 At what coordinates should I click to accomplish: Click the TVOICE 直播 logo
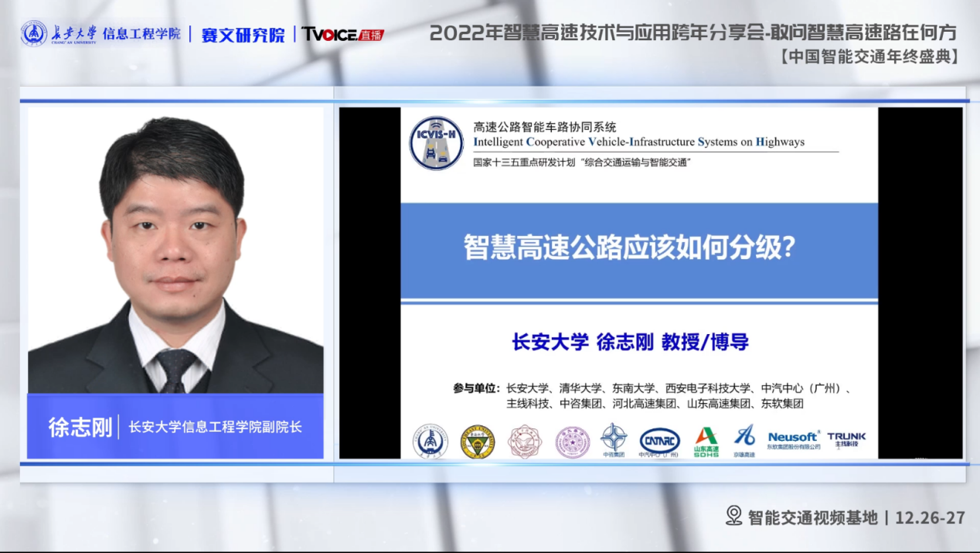(342, 34)
